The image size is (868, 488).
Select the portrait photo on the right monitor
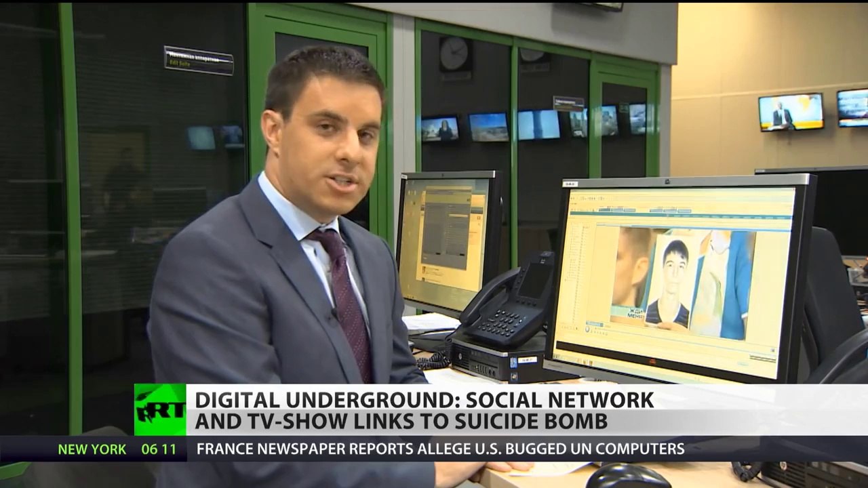coord(670,282)
